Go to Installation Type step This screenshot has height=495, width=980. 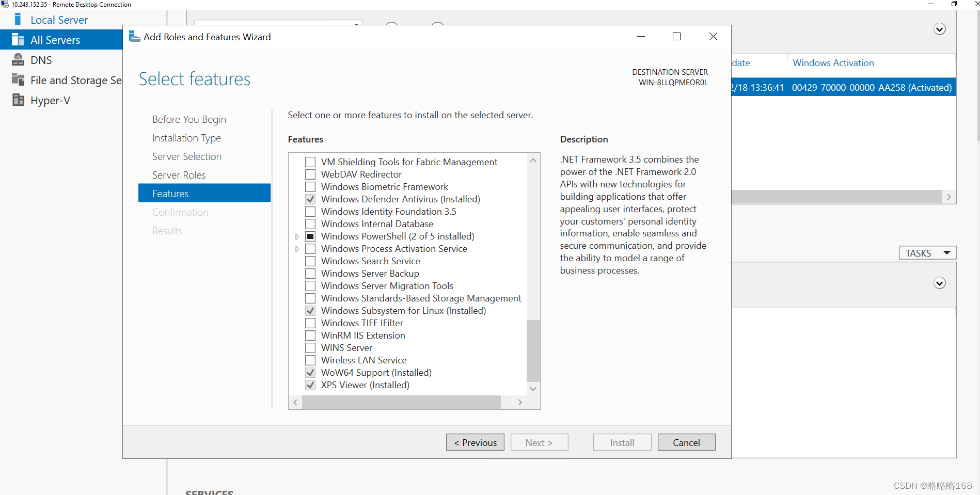tap(186, 138)
